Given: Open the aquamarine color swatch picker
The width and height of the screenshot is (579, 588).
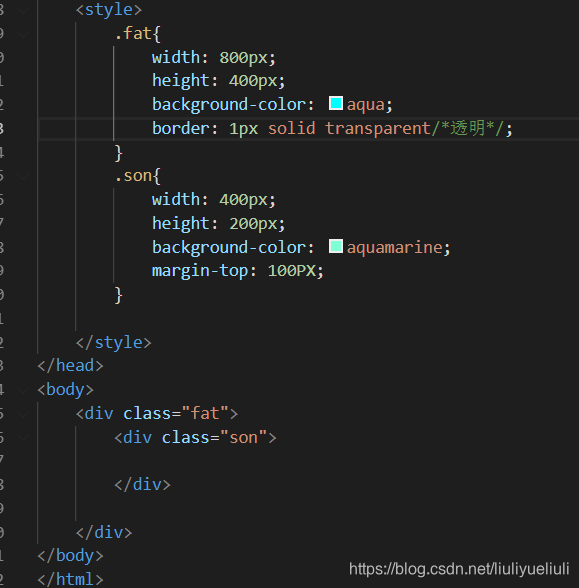Looking at the screenshot, I should pyautogui.click(x=336, y=246).
